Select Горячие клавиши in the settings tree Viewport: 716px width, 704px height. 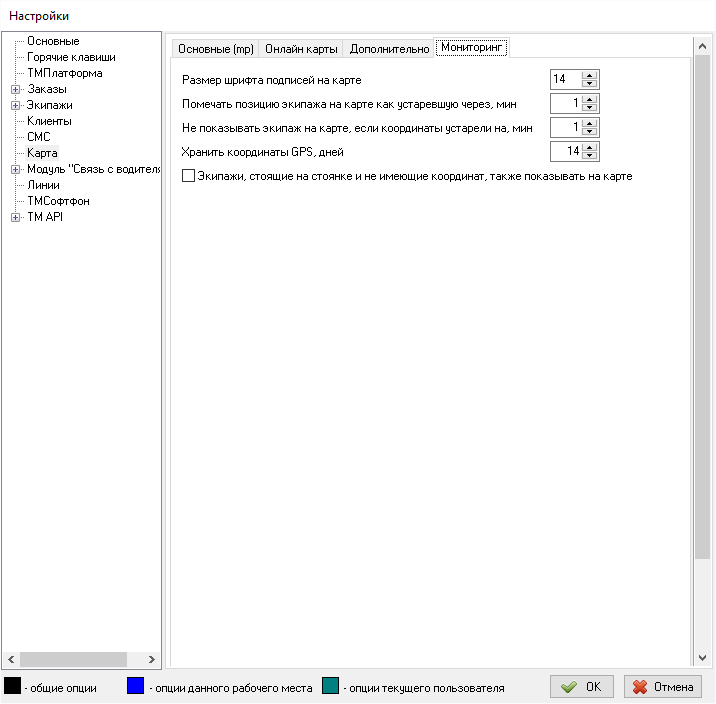[x=70, y=57]
